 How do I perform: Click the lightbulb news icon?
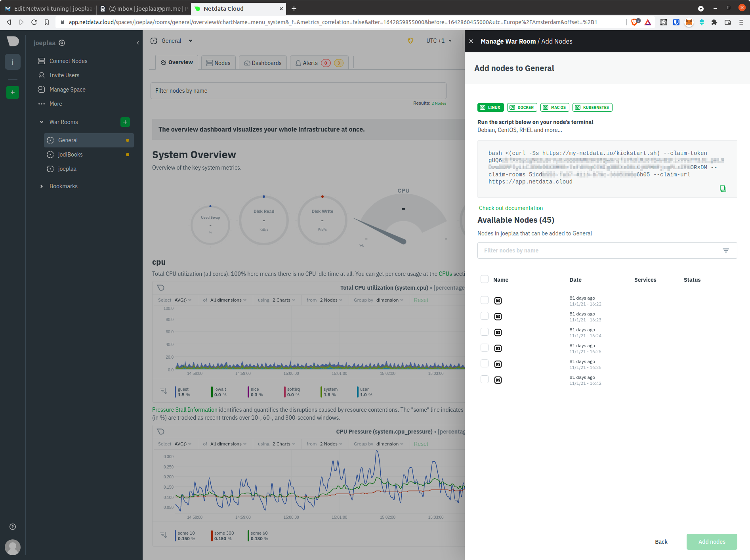[x=410, y=41]
